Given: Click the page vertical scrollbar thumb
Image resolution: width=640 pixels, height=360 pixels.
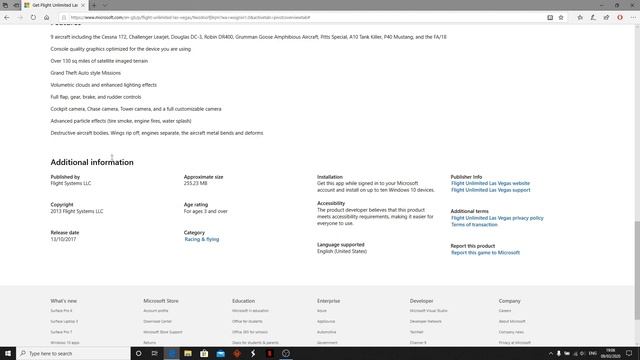Looking at the screenshot, I should pyautogui.click(x=637, y=270).
